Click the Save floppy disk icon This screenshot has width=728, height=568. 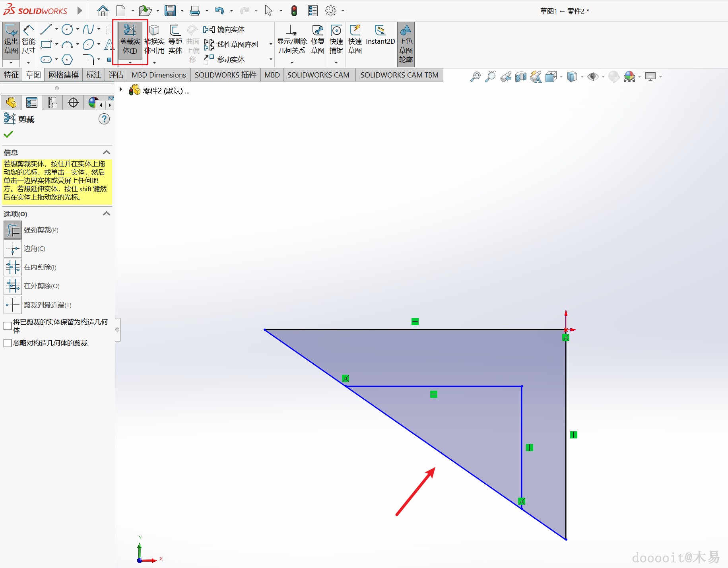coord(170,11)
